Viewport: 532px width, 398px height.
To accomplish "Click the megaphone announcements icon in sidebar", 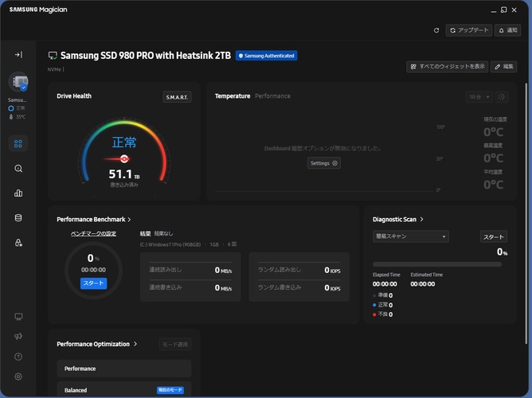I will [18, 337].
